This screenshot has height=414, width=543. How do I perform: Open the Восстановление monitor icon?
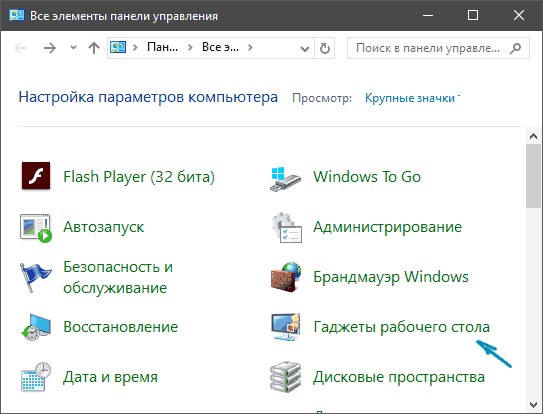click(36, 327)
